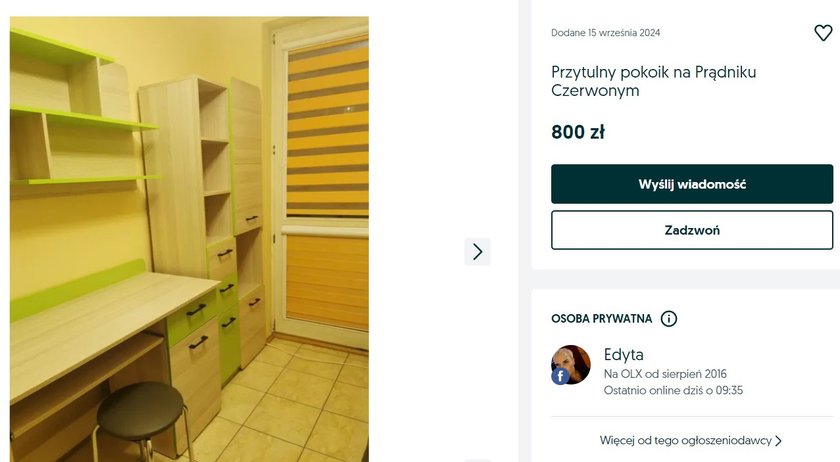Click the Osoba prywatna label
Screen dimensions: 840x462
pos(602,319)
